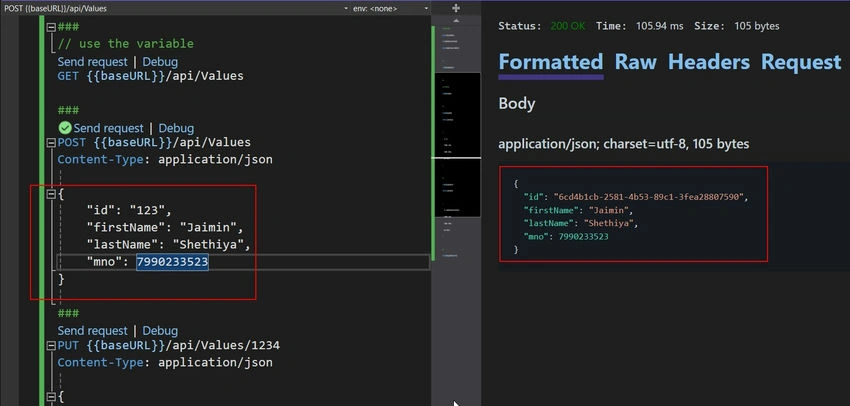Image resolution: width=850 pixels, height=406 pixels.
Task: Click Debug above the GET request
Action: pyautogui.click(x=160, y=62)
